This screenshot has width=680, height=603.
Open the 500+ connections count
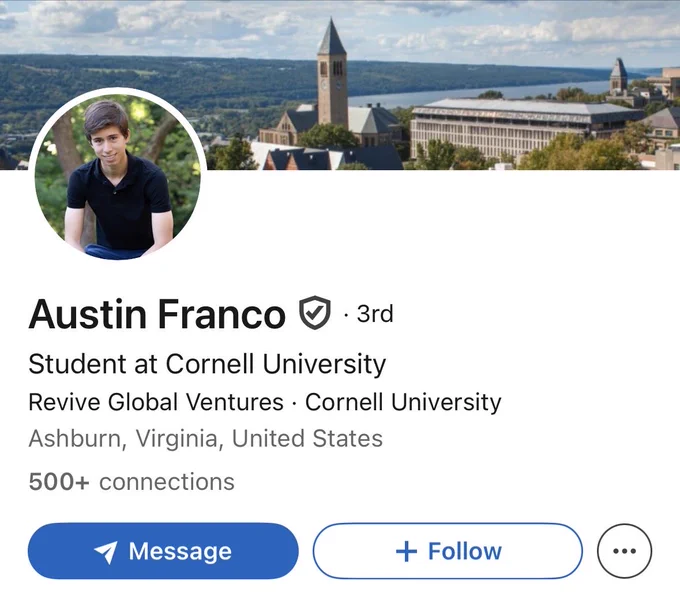point(131,482)
